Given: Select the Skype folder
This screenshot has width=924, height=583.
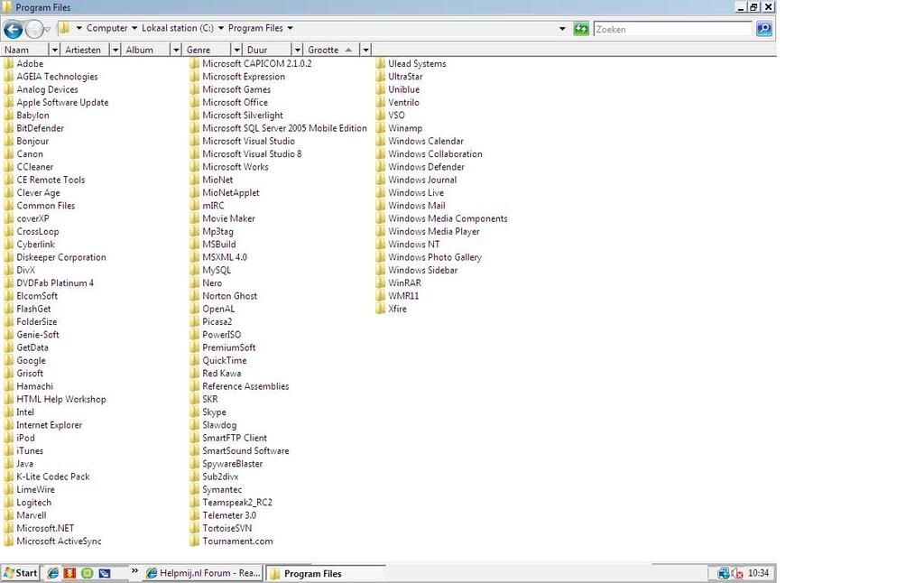Looking at the screenshot, I should (214, 412).
